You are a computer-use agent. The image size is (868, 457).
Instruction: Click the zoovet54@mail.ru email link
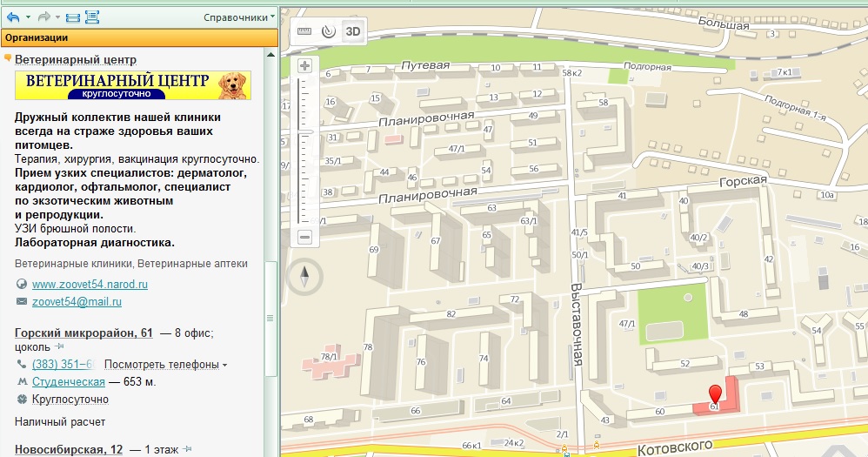click(x=77, y=302)
